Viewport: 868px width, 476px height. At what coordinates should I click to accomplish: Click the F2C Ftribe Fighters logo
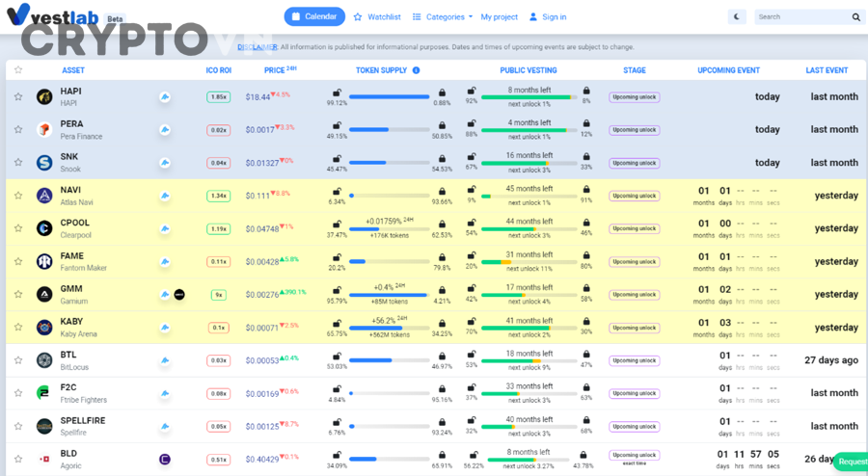pos(42,393)
